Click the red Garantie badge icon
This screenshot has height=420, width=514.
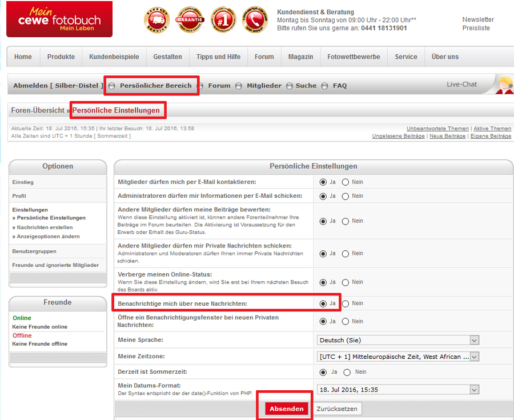(190, 19)
